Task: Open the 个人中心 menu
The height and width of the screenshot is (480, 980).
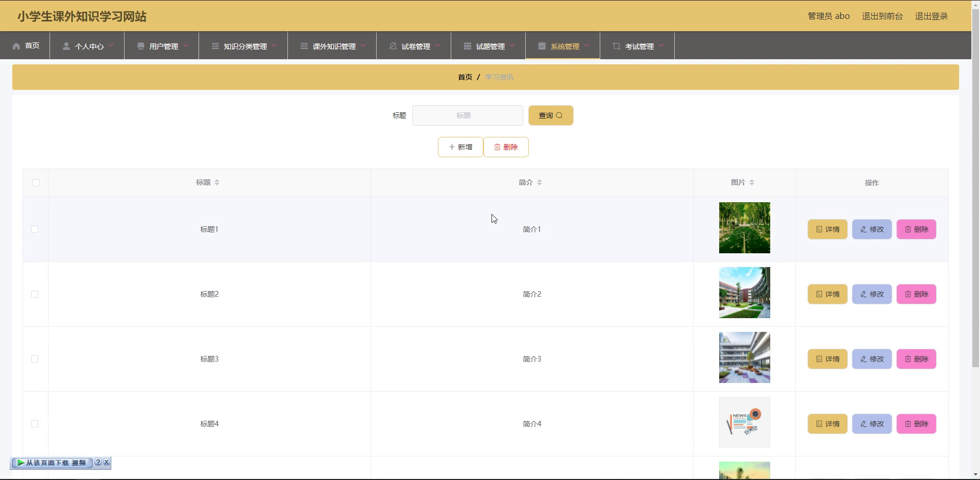Action: click(87, 45)
